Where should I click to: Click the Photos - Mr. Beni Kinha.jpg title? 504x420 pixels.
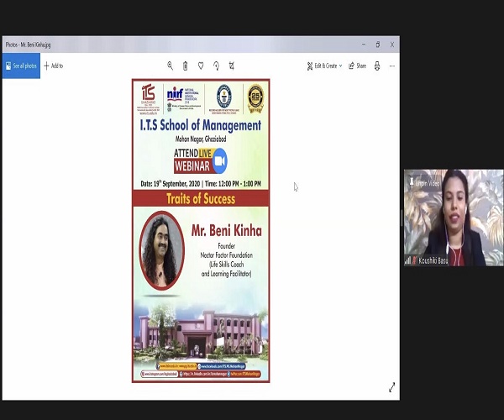(28, 45)
